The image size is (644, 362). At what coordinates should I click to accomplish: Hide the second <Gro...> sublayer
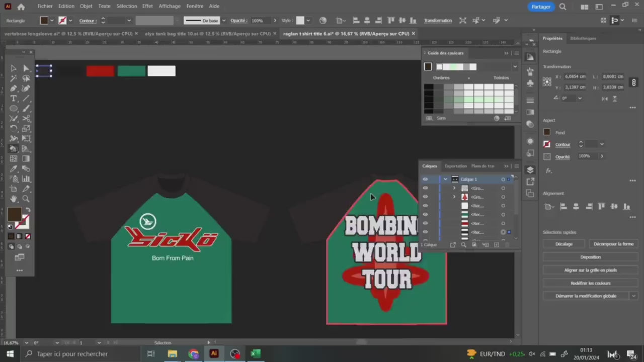425,197
